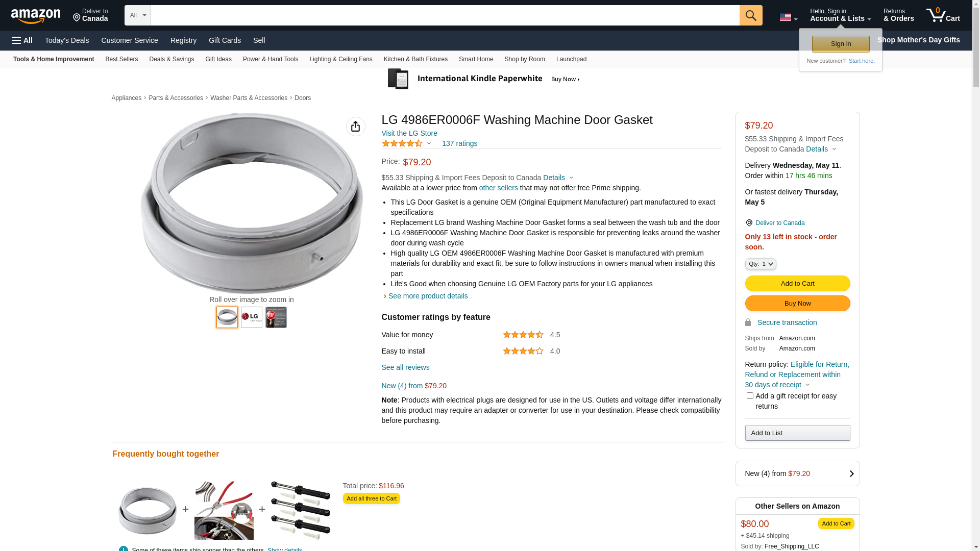Open the shopping cart icon
The image size is (980, 551).
[x=942, y=15]
